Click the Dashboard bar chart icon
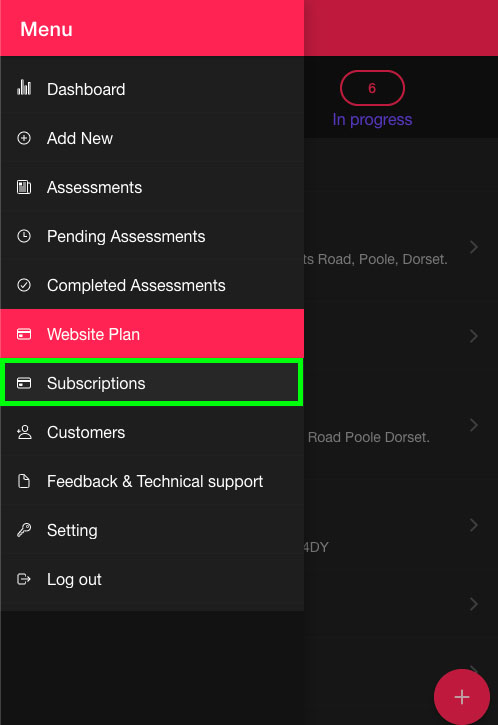Viewport: 498px width, 725px height. (24, 87)
